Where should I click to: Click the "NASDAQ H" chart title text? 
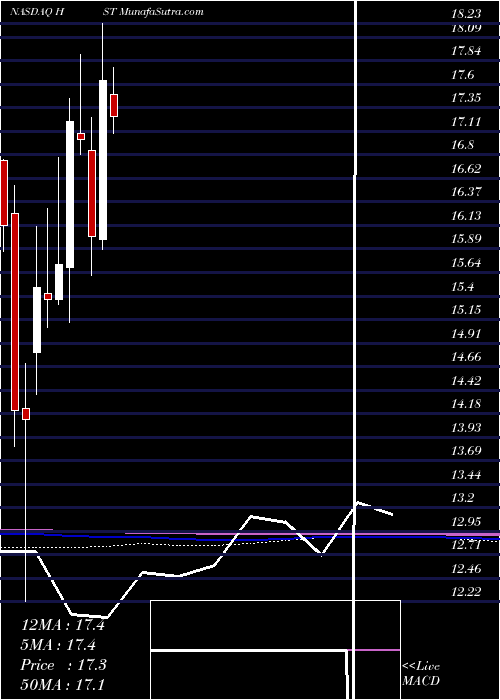(x=38, y=12)
